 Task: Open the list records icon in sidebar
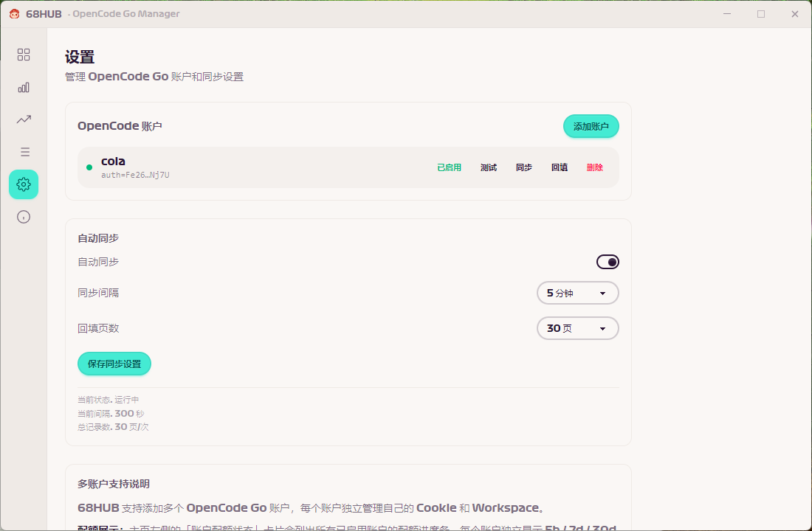[x=24, y=152]
